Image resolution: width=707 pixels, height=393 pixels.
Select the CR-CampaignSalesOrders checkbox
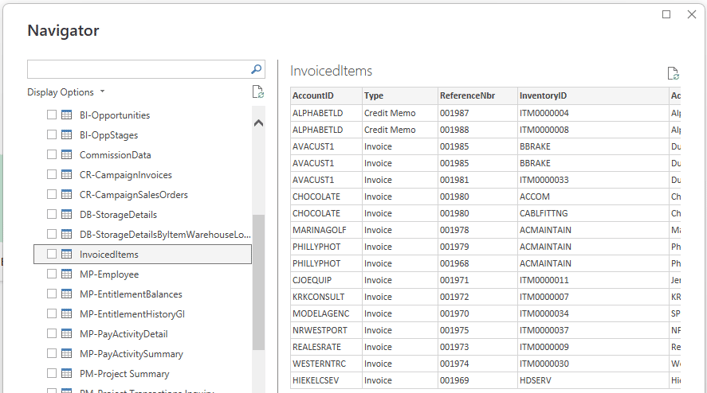click(x=52, y=194)
